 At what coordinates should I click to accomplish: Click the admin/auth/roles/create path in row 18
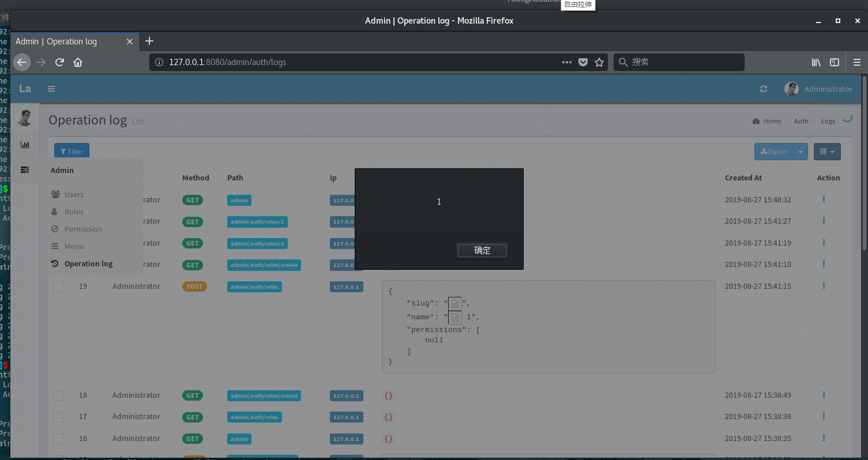264,395
